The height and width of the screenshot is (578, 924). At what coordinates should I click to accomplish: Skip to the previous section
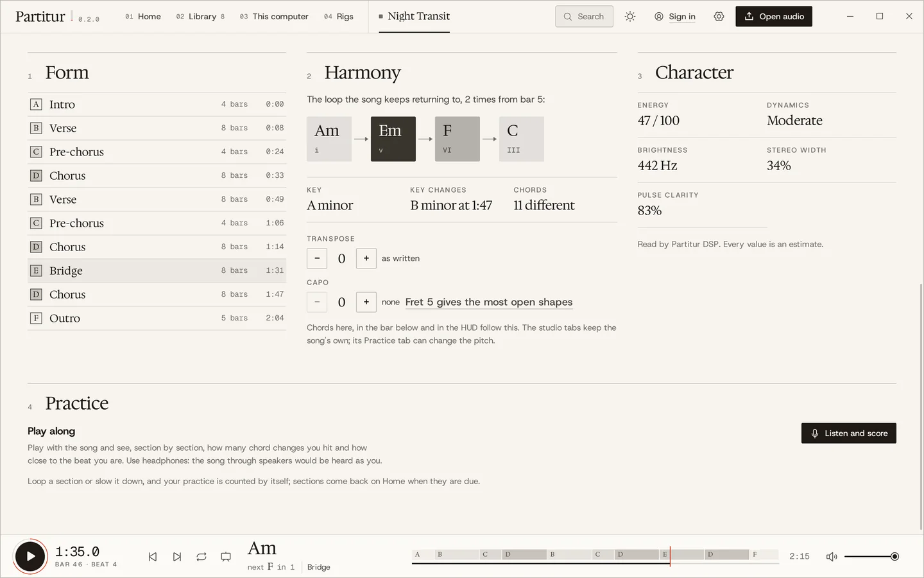coord(153,557)
